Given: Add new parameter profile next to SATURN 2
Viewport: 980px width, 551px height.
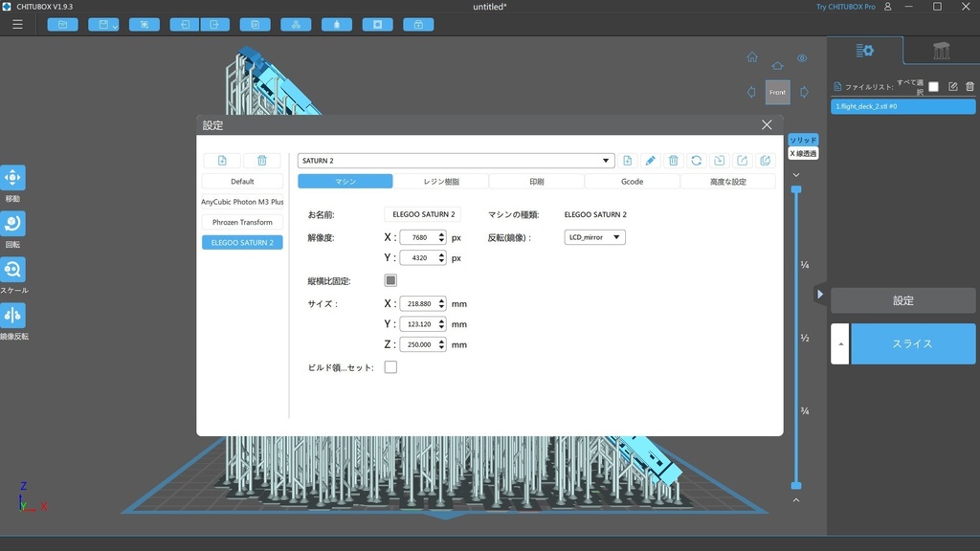Looking at the screenshot, I should pyautogui.click(x=628, y=161).
